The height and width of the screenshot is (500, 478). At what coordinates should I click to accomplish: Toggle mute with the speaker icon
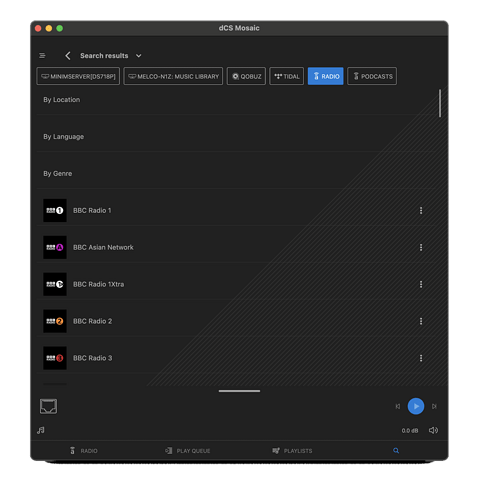[x=433, y=430]
